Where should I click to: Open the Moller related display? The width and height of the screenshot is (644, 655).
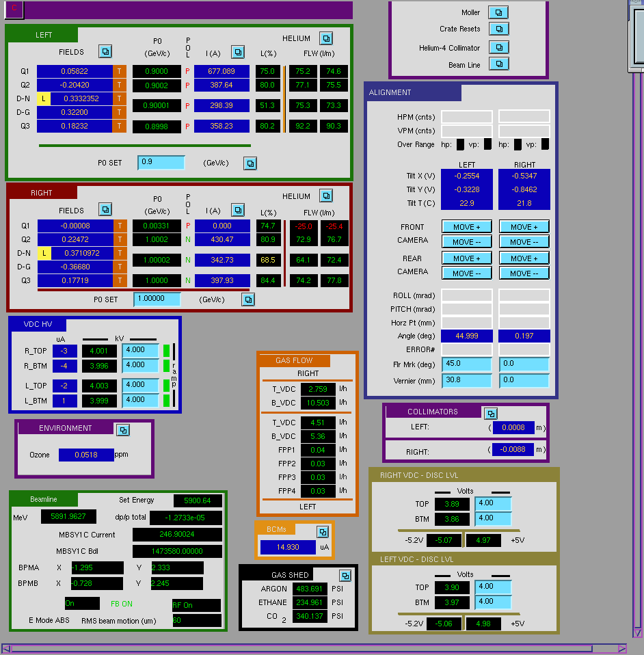[498, 12]
